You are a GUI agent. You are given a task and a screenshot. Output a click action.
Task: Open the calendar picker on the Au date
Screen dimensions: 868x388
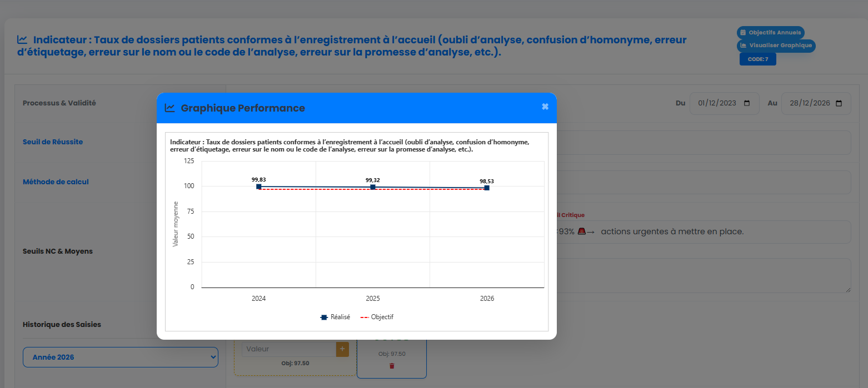pos(839,103)
